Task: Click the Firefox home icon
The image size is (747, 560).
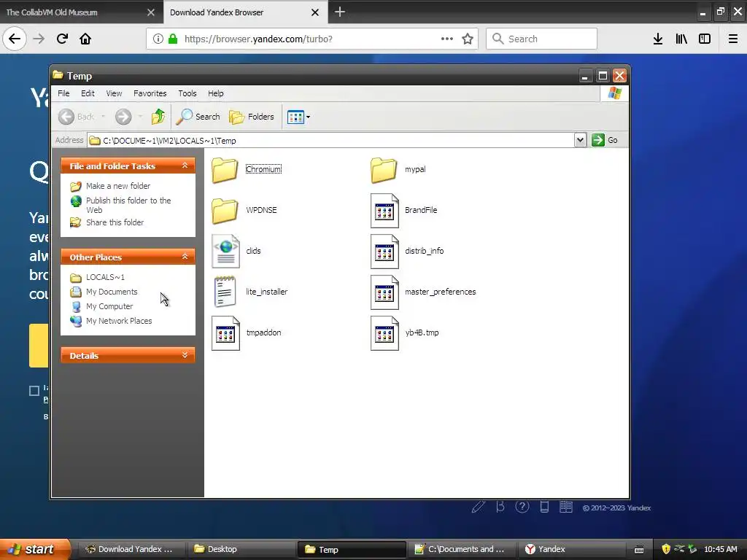Action: click(85, 39)
